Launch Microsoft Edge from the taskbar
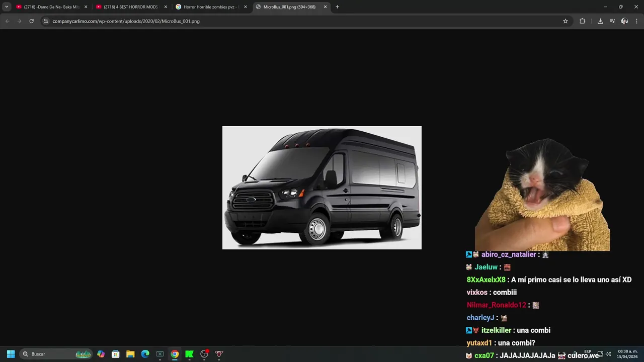Viewport: 644px width, 362px height. pos(145,354)
